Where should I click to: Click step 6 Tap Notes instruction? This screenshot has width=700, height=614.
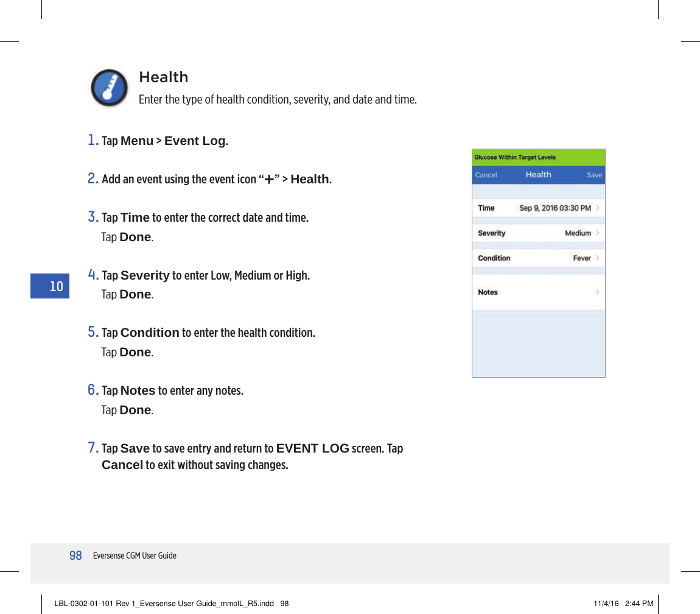pos(172,390)
